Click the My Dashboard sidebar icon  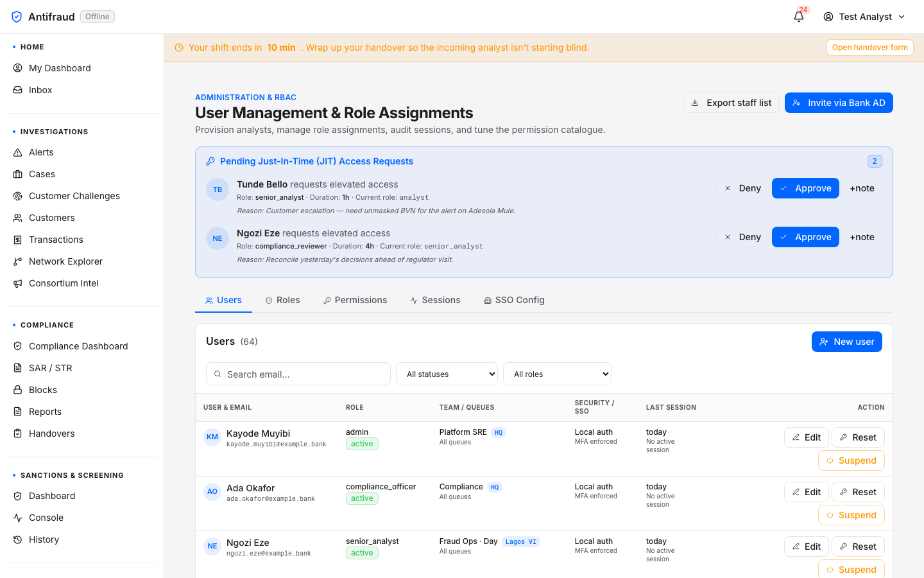pos(18,68)
